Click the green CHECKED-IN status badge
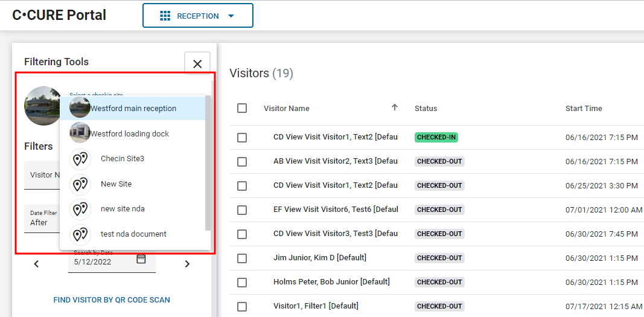644x317 pixels. click(436, 137)
